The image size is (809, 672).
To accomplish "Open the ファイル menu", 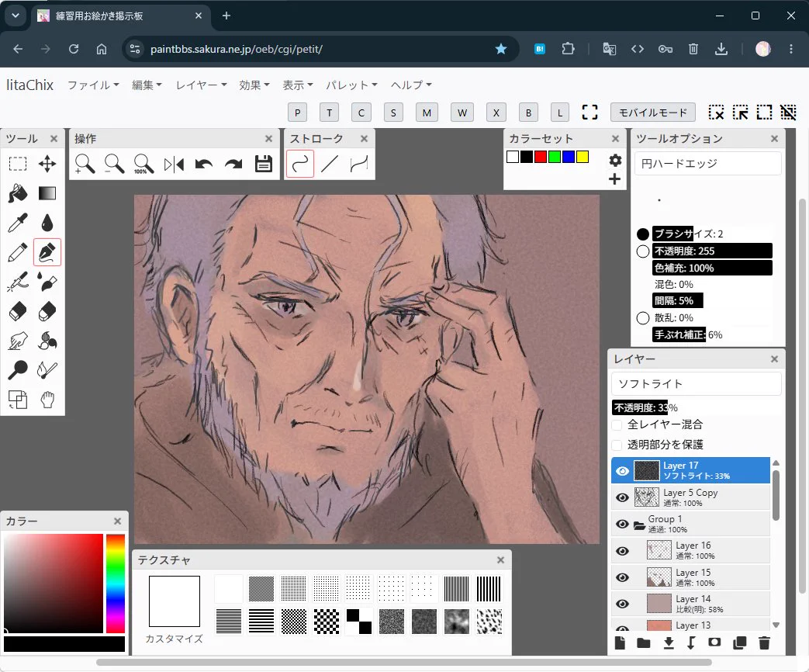I will pos(93,85).
